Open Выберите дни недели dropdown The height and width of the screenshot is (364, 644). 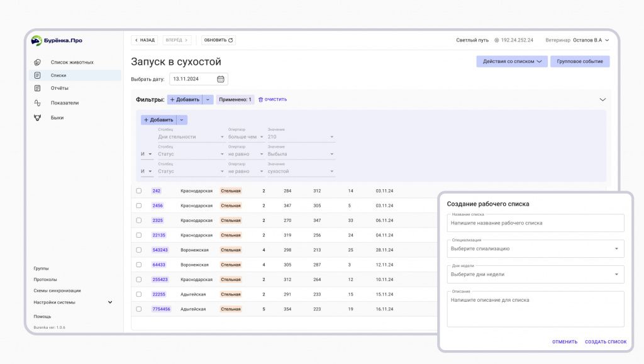pos(536,275)
